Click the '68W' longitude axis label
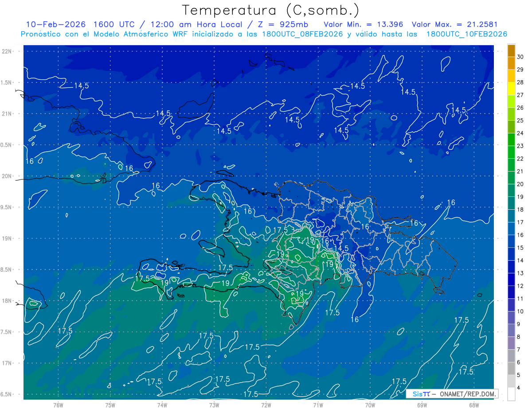Image resolution: width=532 pixels, height=411 pixels. [474, 405]
